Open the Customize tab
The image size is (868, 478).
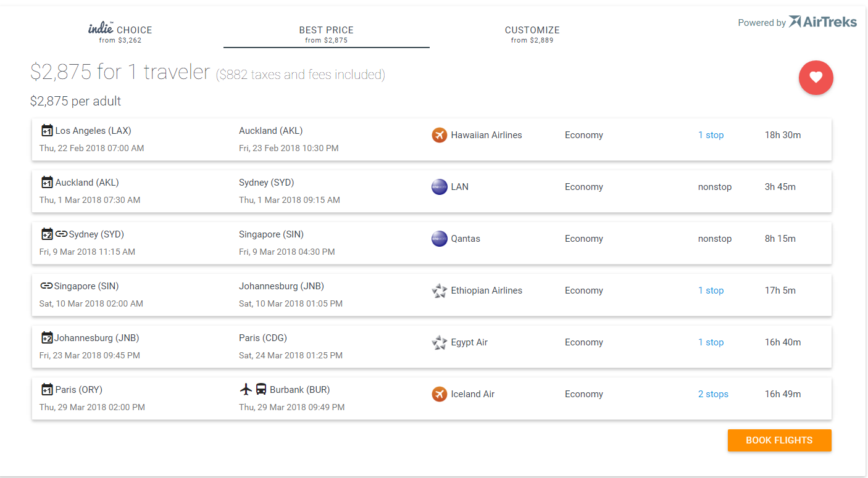(x=532, y=34)
